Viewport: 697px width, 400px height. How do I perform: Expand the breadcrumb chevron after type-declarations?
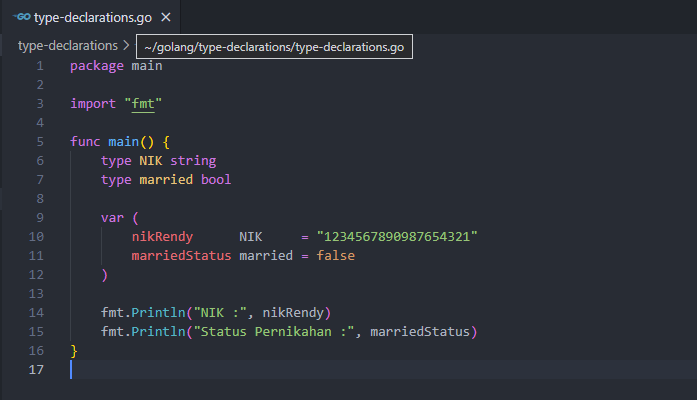coord(126,45)
